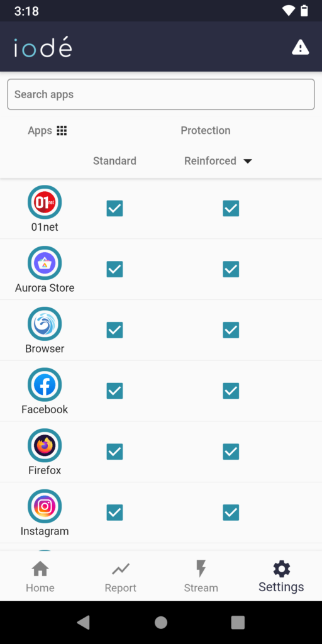Select the Firefox app icon
Image resolution: width=322 pixels, height=644 pixels.
(x=45, y=446)
